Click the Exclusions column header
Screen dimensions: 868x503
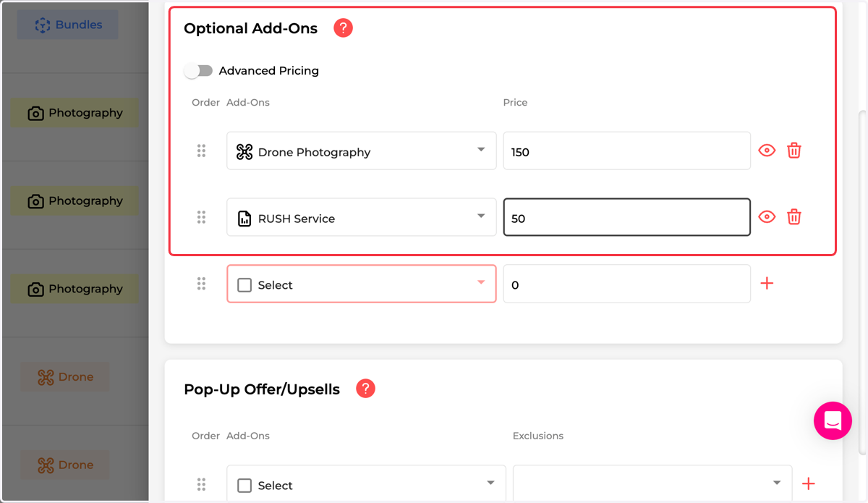(x=538, y=436)
